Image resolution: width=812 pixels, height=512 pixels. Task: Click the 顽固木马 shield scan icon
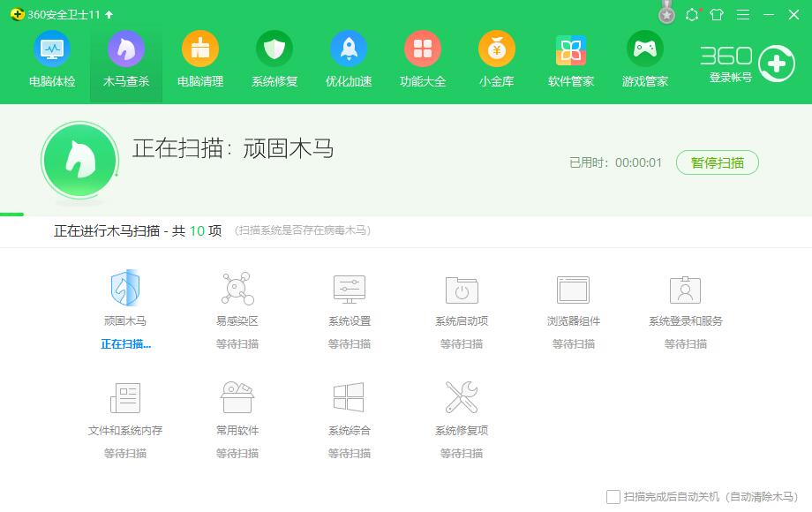point(125,288)
